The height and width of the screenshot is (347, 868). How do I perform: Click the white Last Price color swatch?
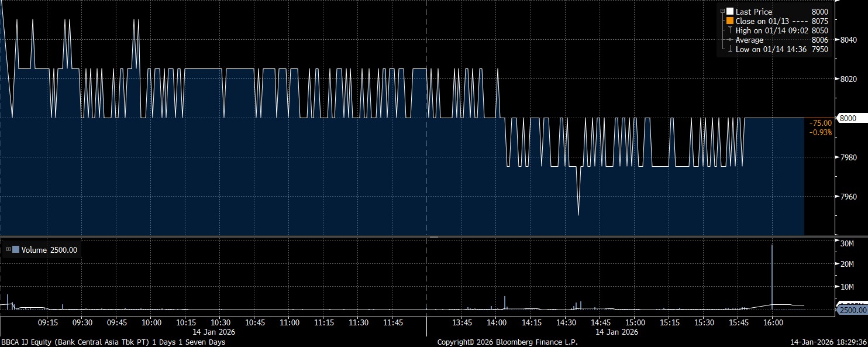[729, 12]
